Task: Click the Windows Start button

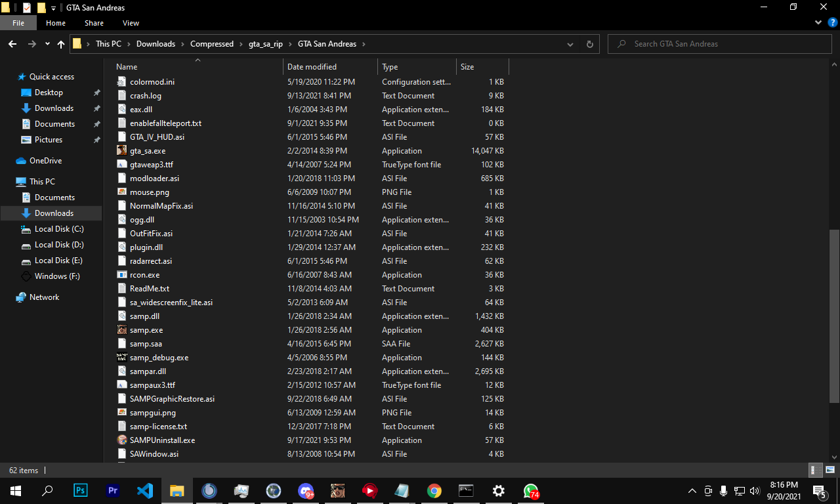Action: 16,490
